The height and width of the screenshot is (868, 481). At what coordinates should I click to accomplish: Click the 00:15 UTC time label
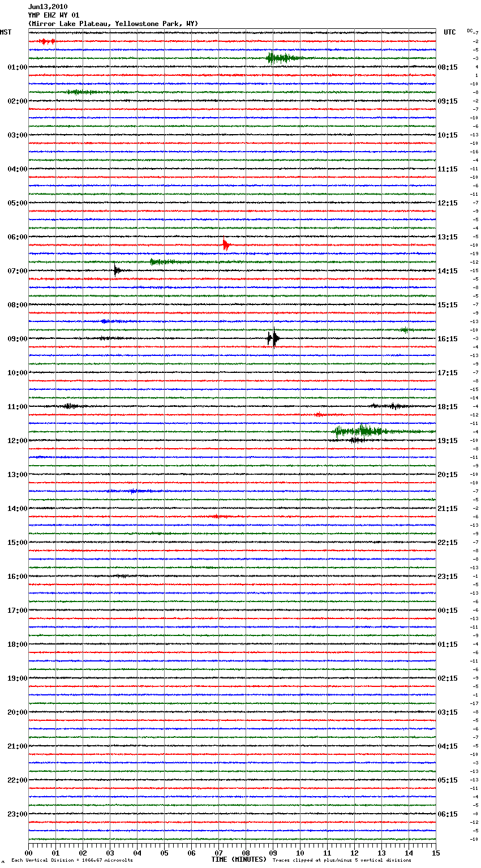[x=448, y=611]
